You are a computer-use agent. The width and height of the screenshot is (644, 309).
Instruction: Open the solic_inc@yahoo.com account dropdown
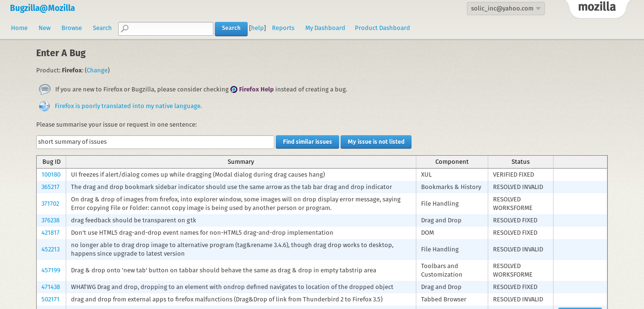pos(506,9)
